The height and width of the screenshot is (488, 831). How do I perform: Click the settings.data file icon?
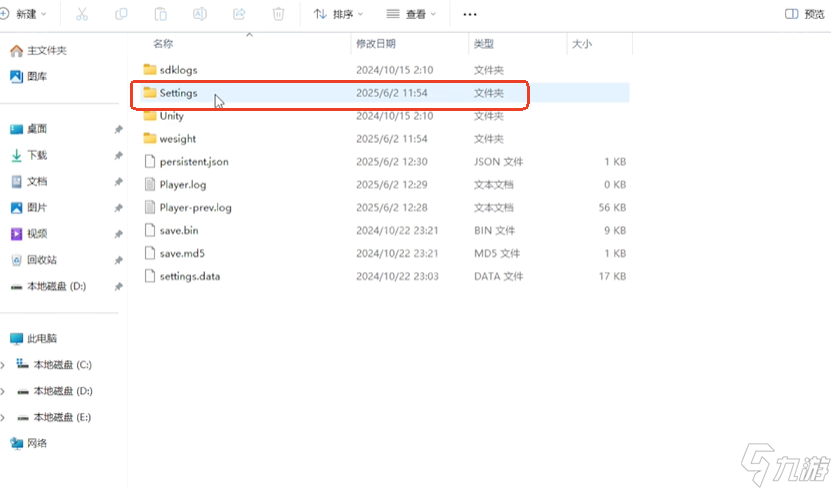pyautogui.click(x=150, y=276)
